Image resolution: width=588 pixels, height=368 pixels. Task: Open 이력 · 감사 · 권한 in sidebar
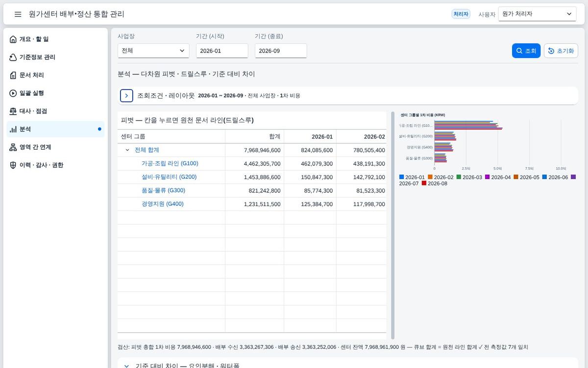pyautogui.click(x=55, y=165)
